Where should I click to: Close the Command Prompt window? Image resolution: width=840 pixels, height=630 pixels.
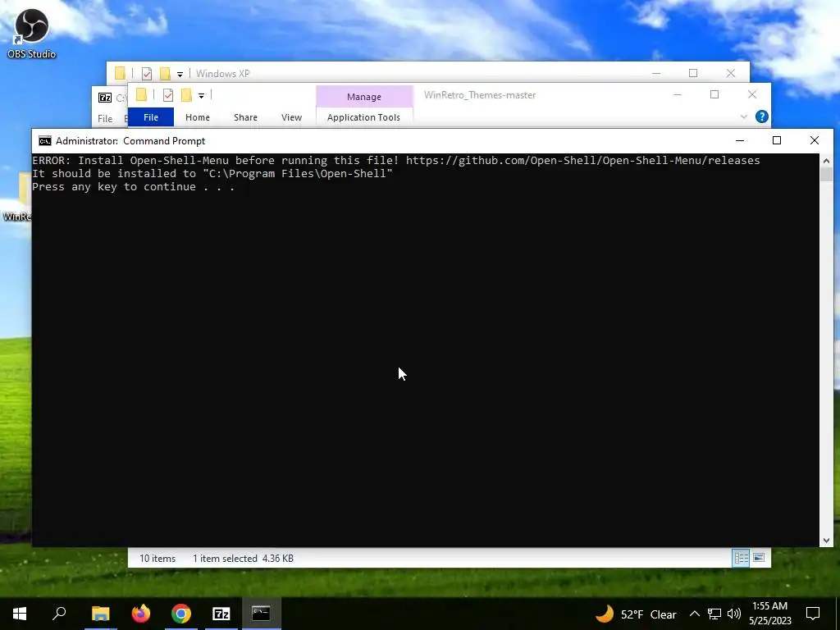click(815, 140)
